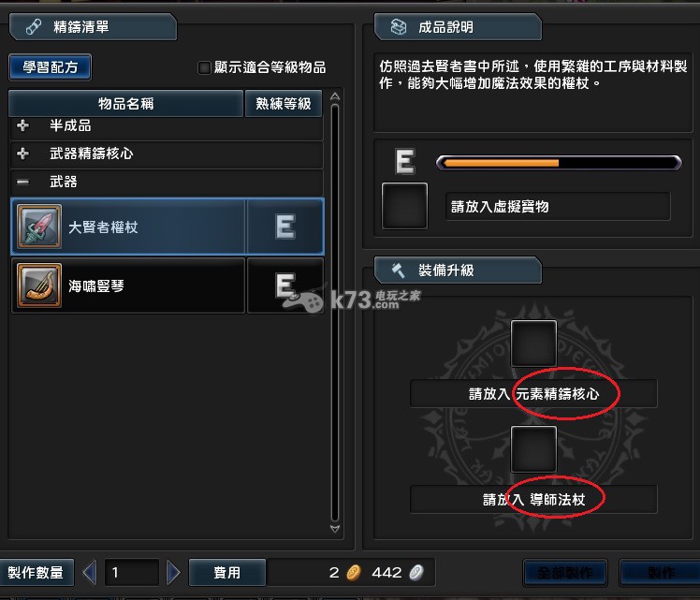Click the gold coin cost icon

(x=354, y=572)
